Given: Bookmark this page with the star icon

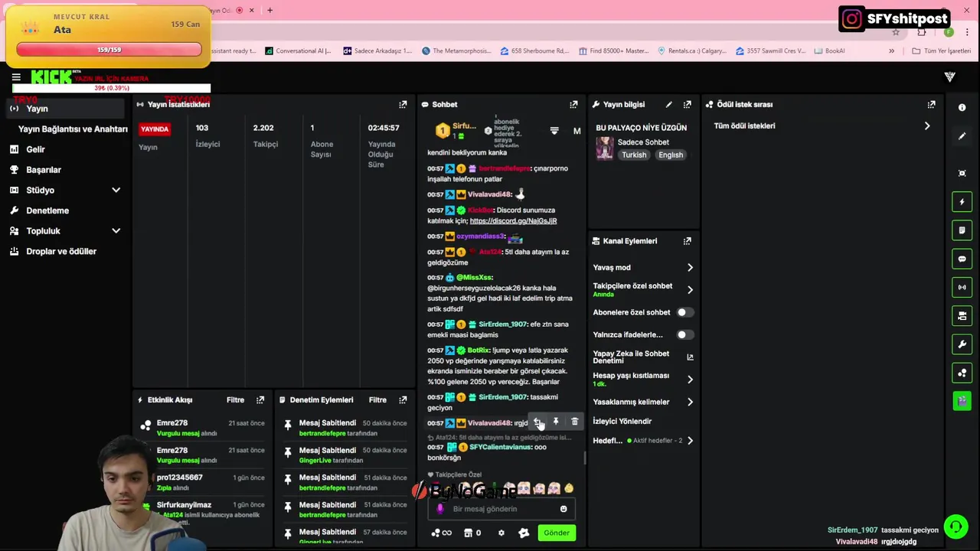Looking at the screenshot, I should [x=896, y=32].
